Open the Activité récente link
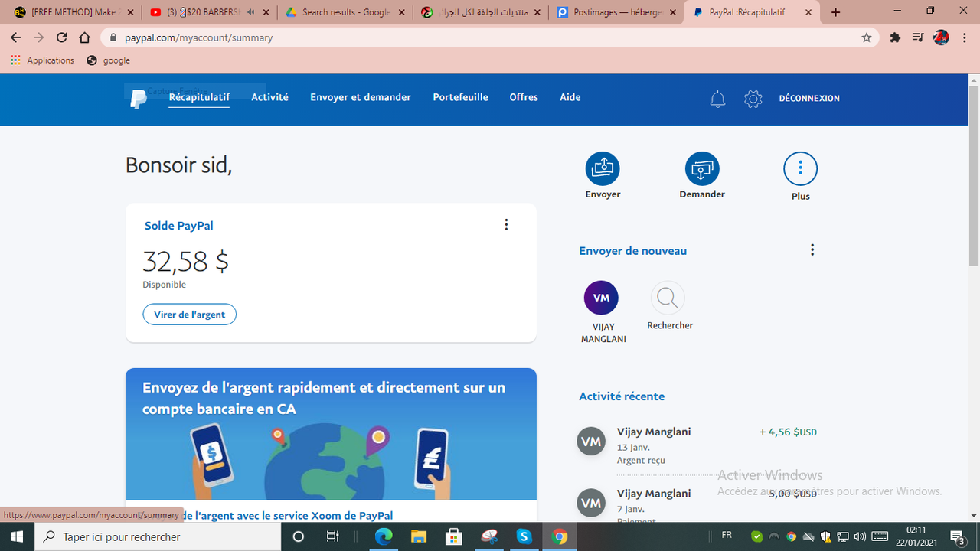The width and height of the screenshot is (980, 551). [622, 396]
